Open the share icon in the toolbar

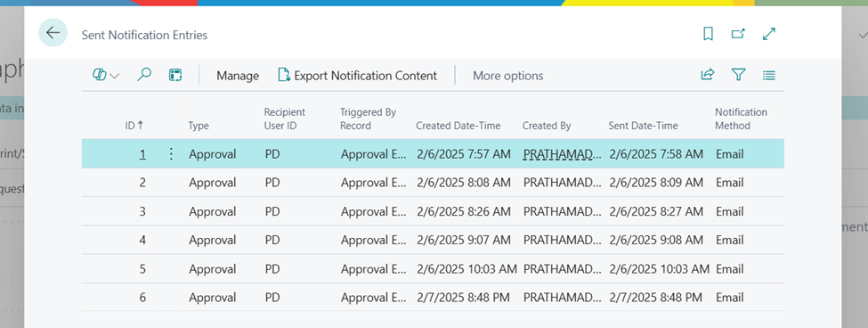pyautogui.click(x=708, y=75)
